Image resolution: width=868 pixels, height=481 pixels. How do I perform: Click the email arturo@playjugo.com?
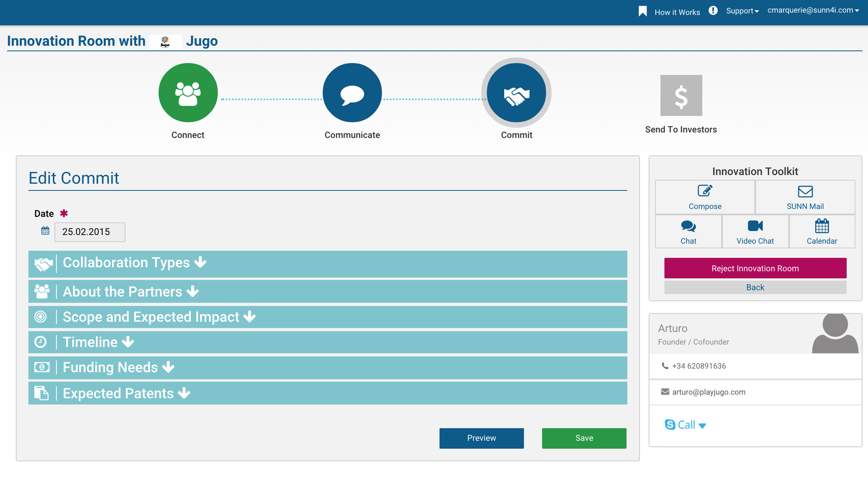pyautogui.click(x=709, y=392)
